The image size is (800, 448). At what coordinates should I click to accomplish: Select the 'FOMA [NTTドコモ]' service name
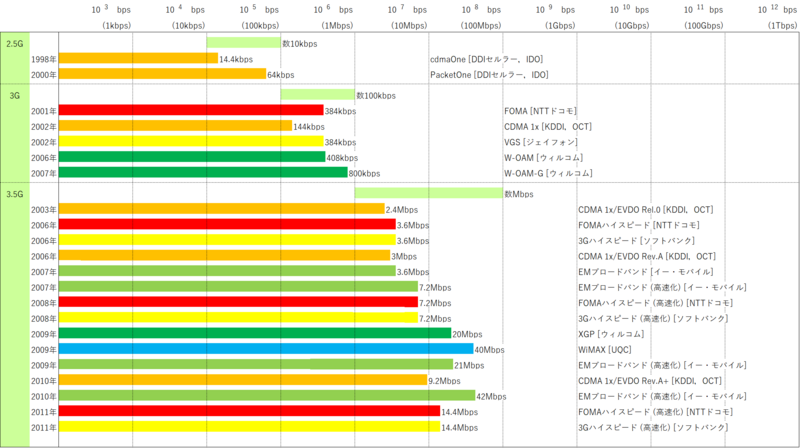pyautogui.click(x=541, y=111)
